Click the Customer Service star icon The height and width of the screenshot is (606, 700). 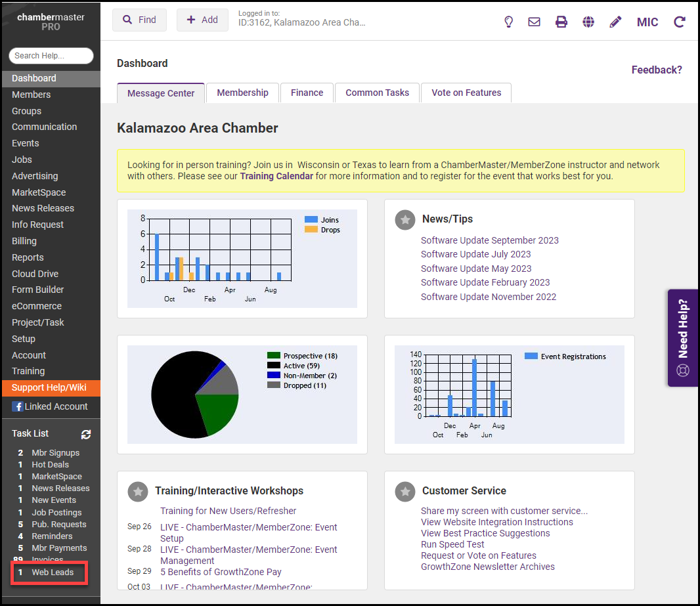click(405, 491)
